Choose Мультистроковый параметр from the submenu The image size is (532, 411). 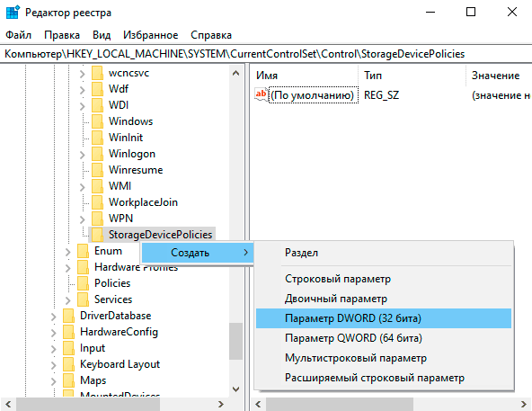pyautogui.click(x=384, y=358)
